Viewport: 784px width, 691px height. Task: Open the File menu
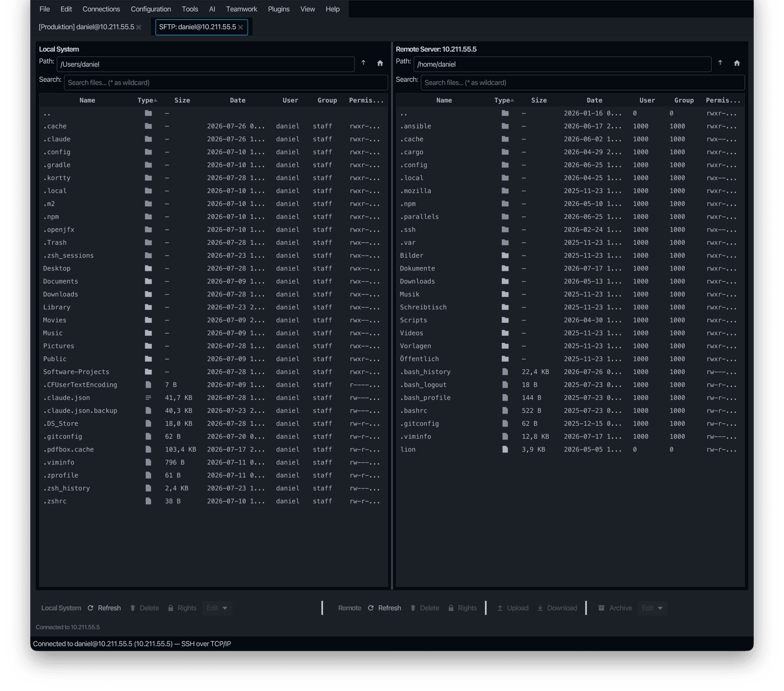(45, 9)
